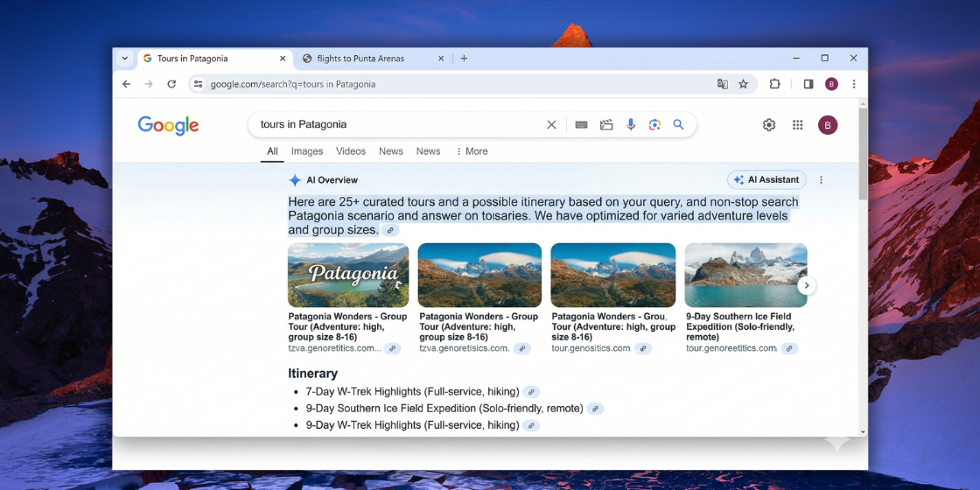Open the Patagonia script-title thumbnail

tap(348, 275)
